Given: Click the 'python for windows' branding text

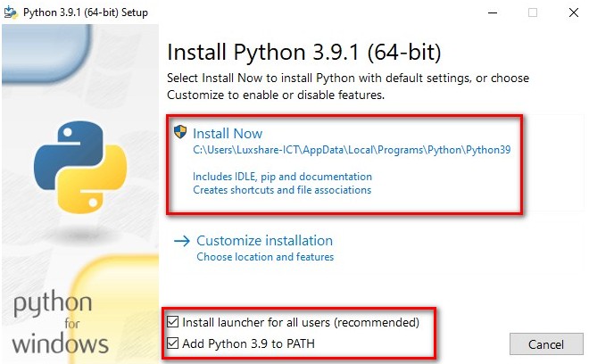Looking at the screenshot, I should tap(60, 323).
